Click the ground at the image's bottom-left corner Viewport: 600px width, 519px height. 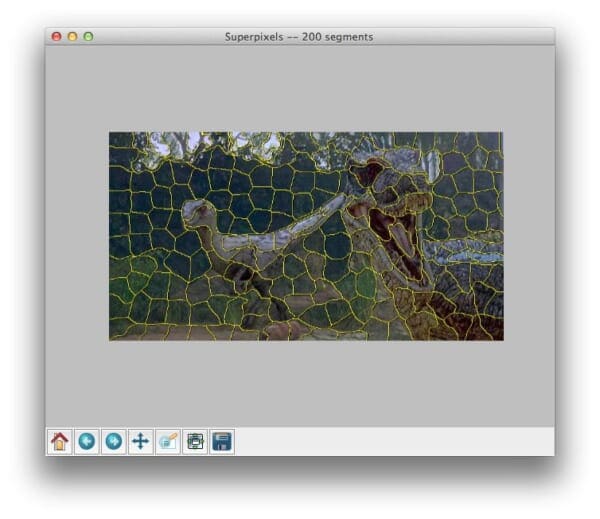(x=118, y=332)
